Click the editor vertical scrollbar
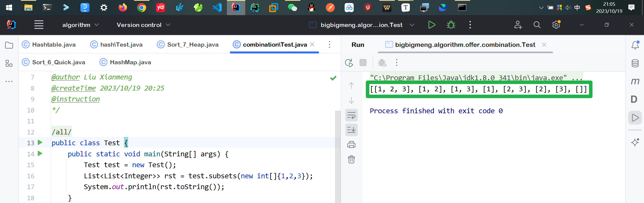This screenshot has height=203, width=644. tap(338, 156)
